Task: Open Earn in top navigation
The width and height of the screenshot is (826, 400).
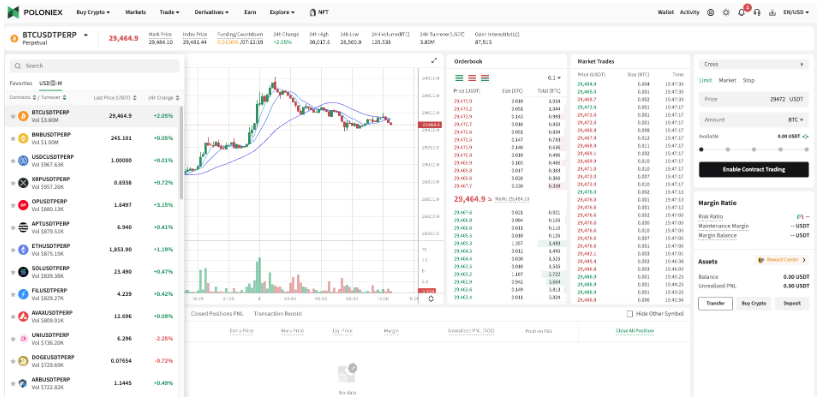Action: point(250,12)
